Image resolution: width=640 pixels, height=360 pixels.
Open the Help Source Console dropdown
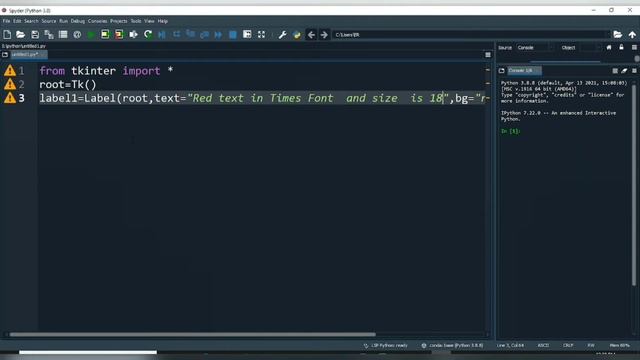point(534,48)
